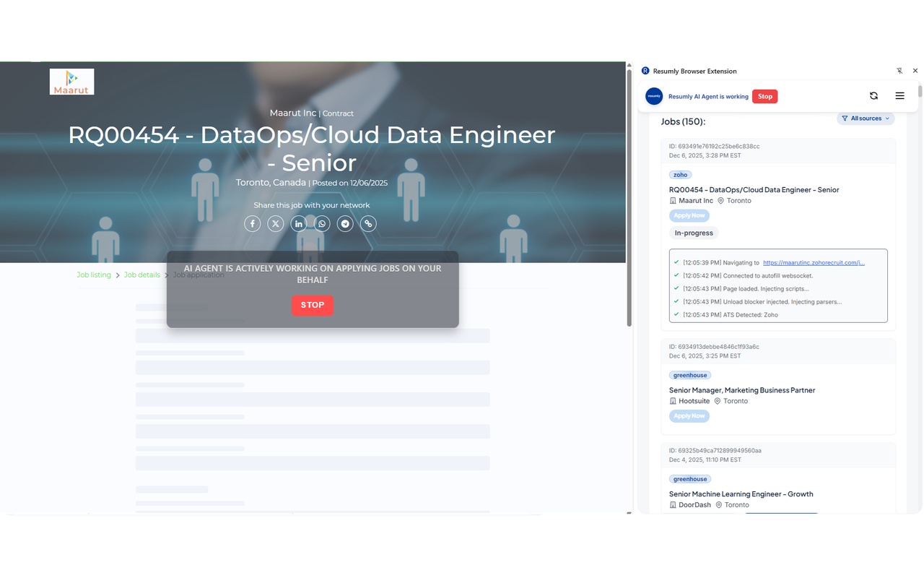Click the STOP button in the overlay banner

(313, 305)
